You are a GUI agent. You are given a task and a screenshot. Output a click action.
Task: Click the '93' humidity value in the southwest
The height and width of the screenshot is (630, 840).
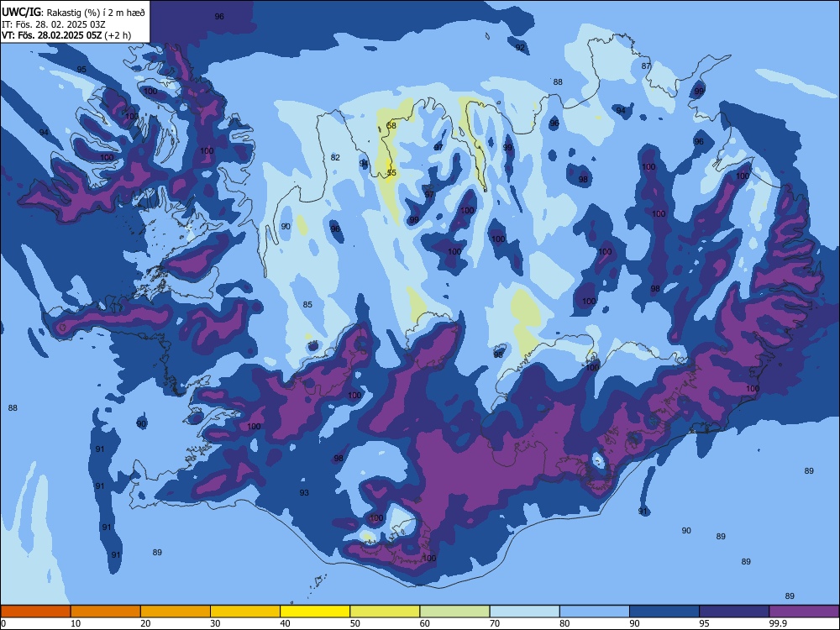304,493
